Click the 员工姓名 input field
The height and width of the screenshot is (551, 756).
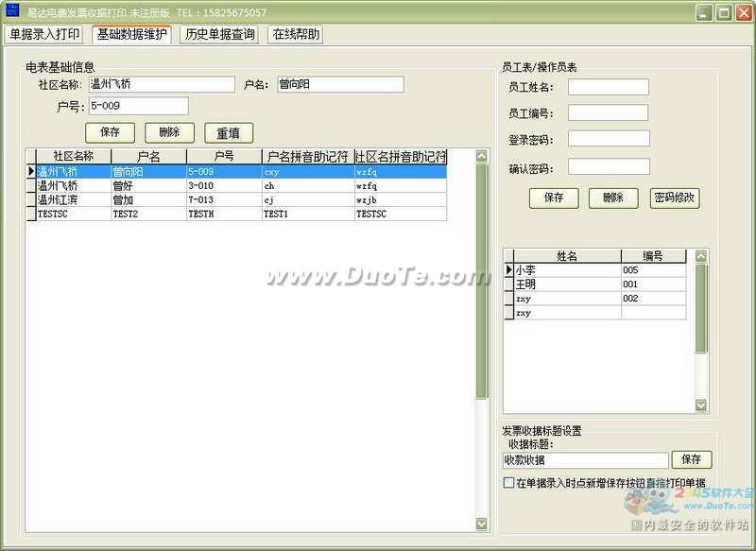click(609, 87)
